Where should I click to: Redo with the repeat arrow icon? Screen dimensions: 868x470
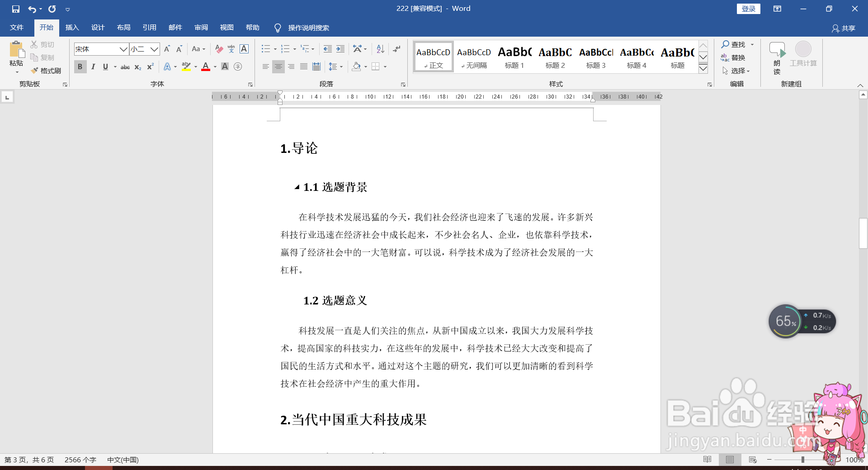point(52,9)
